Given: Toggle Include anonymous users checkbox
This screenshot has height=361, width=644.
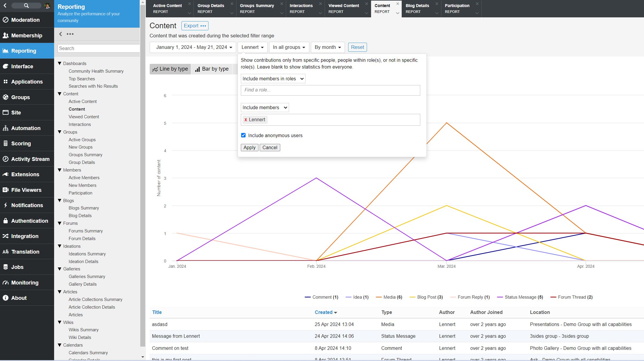Looking at the screenshot, I should click(243, 135).
